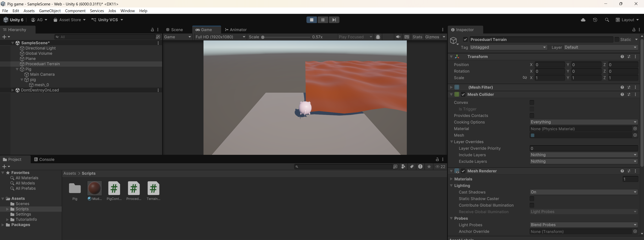Lock the Inspector panel
644x240 pixels.
pos(634,30)
